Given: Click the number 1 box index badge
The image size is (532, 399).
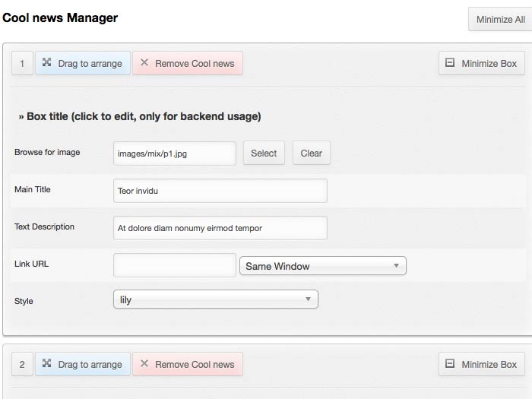Looking at the screenshot, I should 22,64.
